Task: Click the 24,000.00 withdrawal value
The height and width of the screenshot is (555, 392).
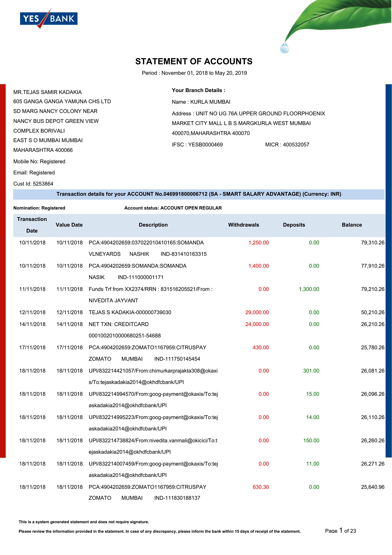Action: point(257,324)
